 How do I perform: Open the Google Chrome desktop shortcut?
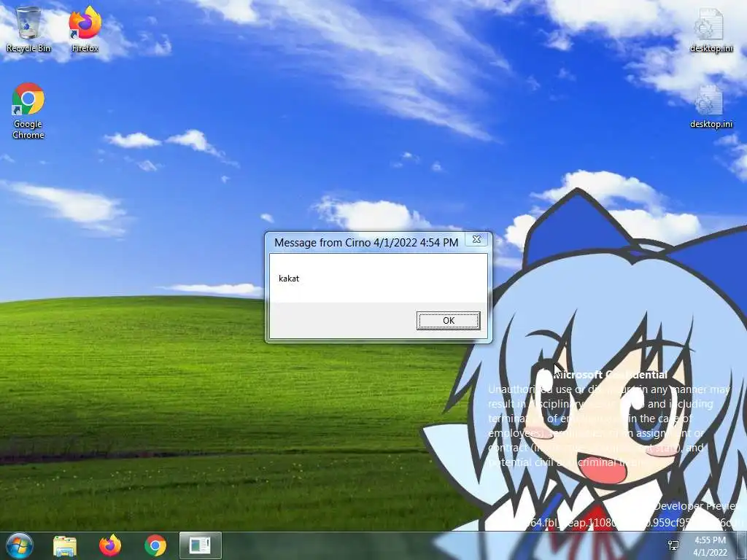pyautogui.click(x=28, y=111)
